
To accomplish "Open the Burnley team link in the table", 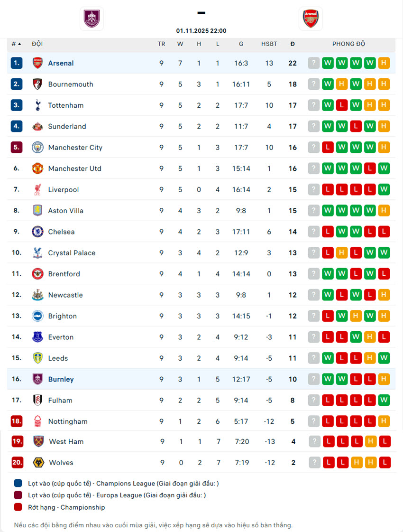I will 61,379.
